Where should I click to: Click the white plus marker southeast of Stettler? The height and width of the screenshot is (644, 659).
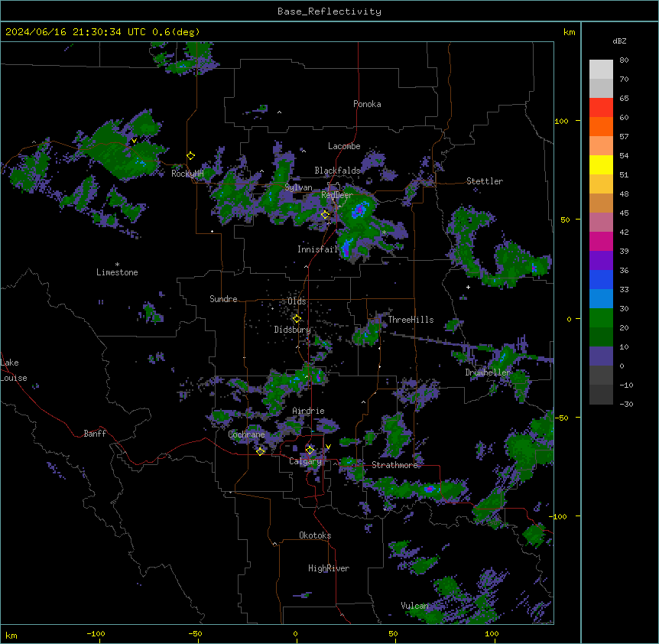[468, 287]
